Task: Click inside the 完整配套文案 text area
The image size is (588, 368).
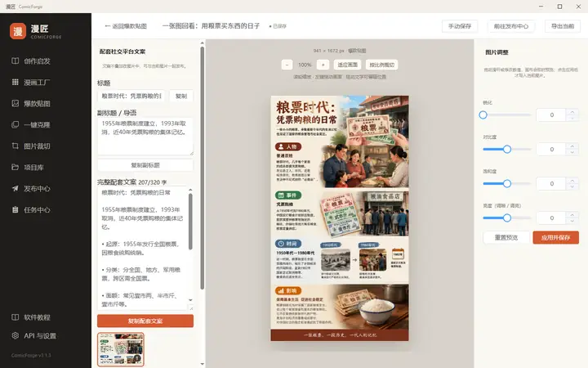Action: (x=142, y=249)
